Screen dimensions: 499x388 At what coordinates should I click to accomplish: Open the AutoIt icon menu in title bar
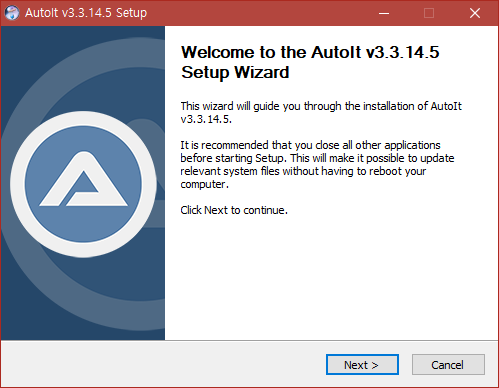tap(12, 13)
